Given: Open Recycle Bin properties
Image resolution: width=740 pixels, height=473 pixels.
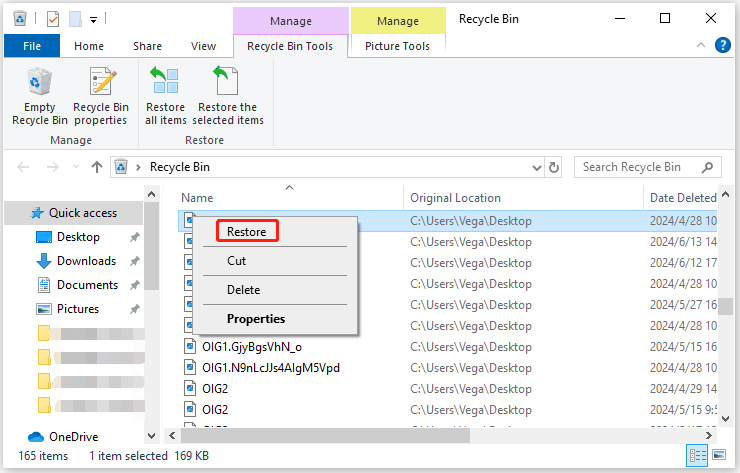Looking at the screenshot, I should [101, 97].
